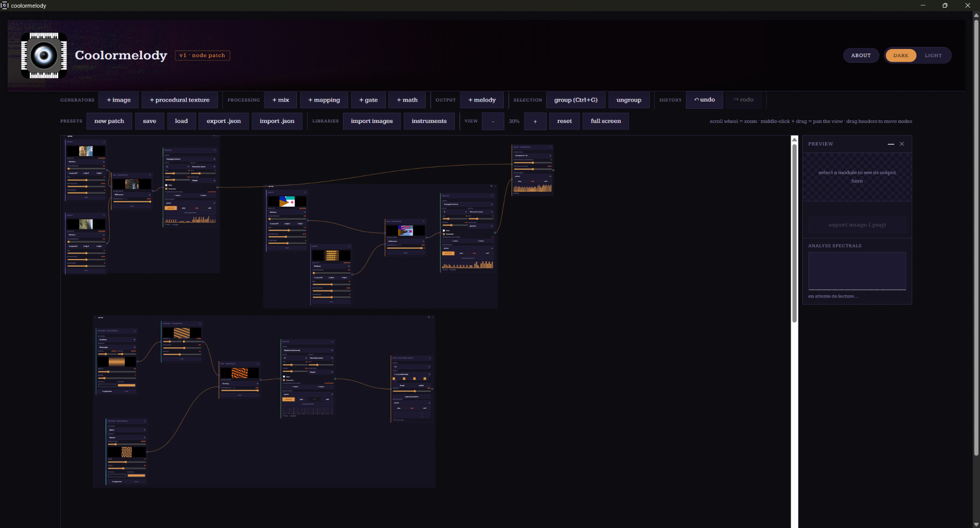Close the Mix node in the middle group
This screenshot has width=980, height=528.
(x=424, y=221)
